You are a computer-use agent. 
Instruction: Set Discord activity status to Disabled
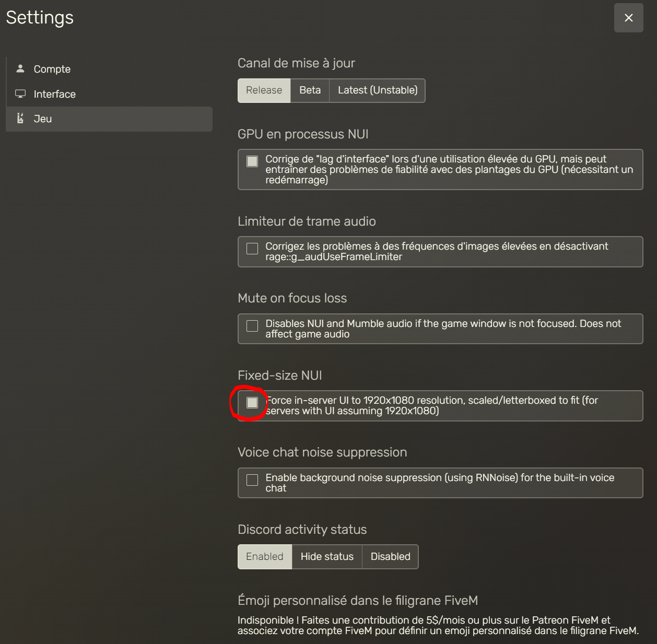tap(390, 557)
